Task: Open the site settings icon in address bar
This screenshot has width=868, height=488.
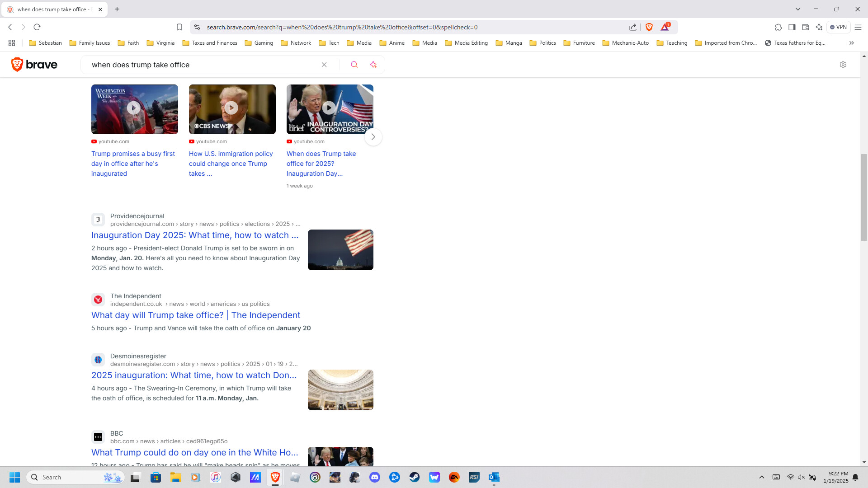Action: [197, 27]
